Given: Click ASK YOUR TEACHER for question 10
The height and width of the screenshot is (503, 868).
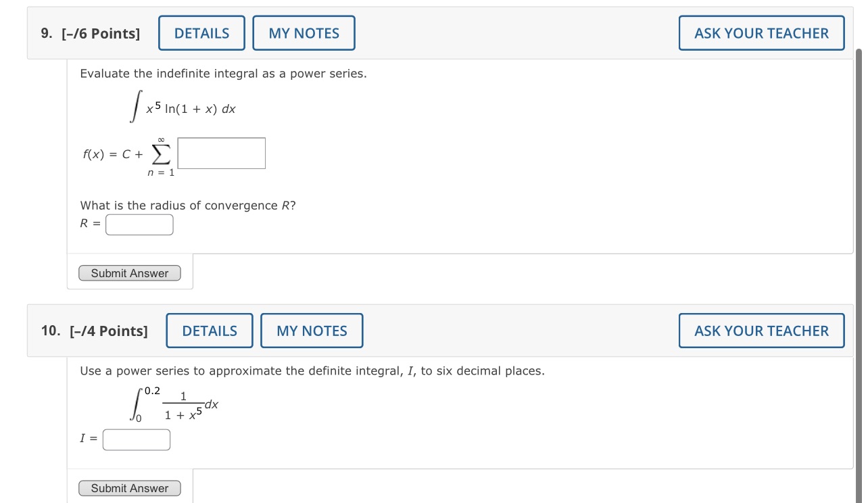Looking at the screenshot, I should (761, 331).
